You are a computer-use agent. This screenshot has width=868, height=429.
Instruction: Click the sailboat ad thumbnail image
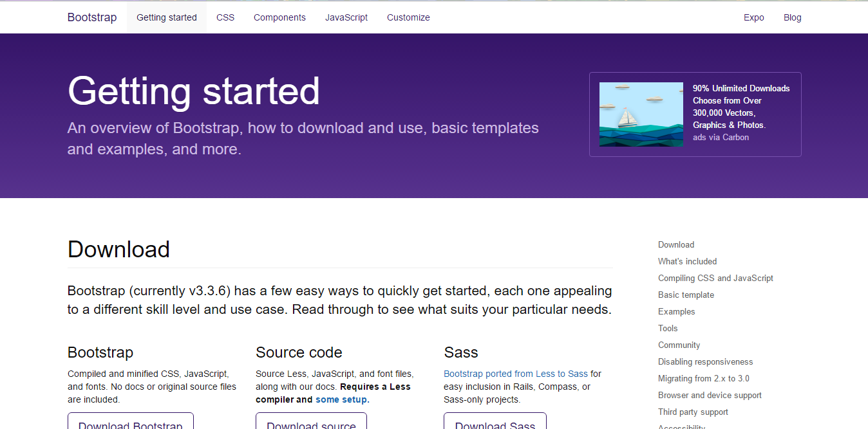[x=641, y=114]
